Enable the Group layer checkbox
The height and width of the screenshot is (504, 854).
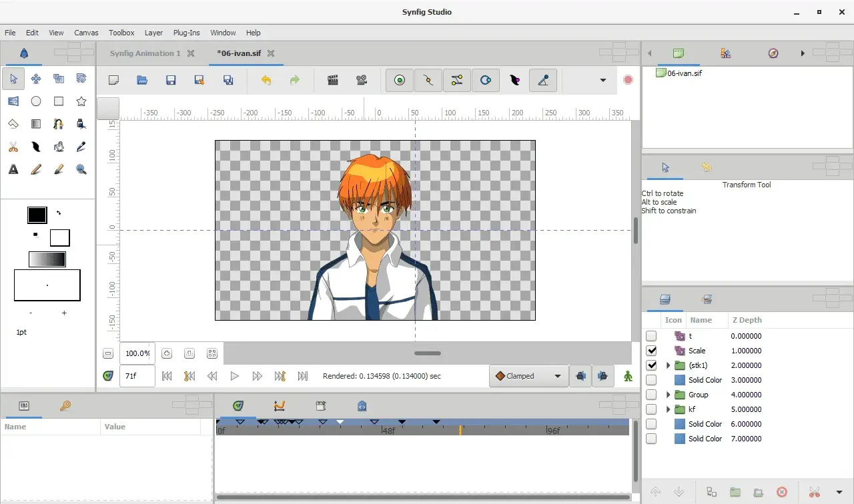(x=652, y=395)
